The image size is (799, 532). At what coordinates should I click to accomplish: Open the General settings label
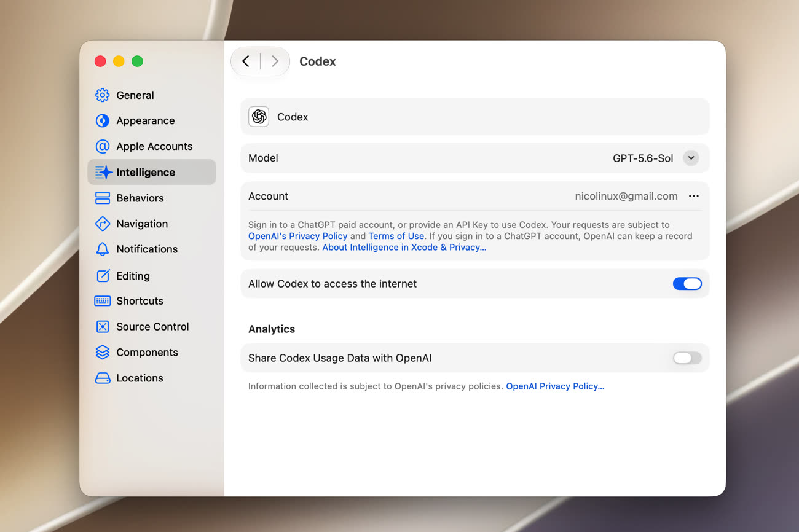tap(135, 95)
